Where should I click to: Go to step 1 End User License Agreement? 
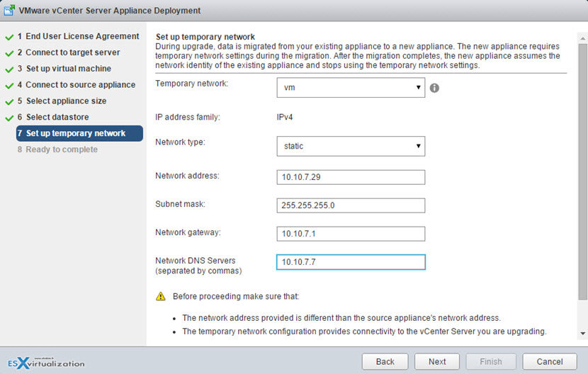pyautogui.click(x=78, y=36)
